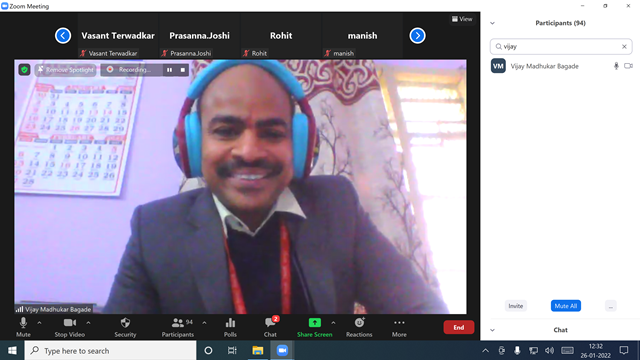Viewport: 640px width, 360px height.
Task: Open the Participants panel button
Action: [x=178, y=327]
